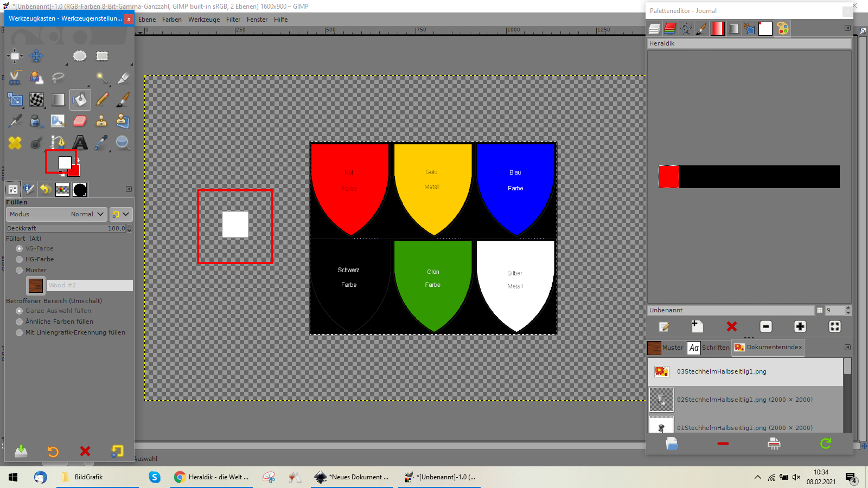The width and height of the screenshot is (868, 488).
Task: Select the Gradient tool in the toolbox
Action: click(x=58, y=99)
